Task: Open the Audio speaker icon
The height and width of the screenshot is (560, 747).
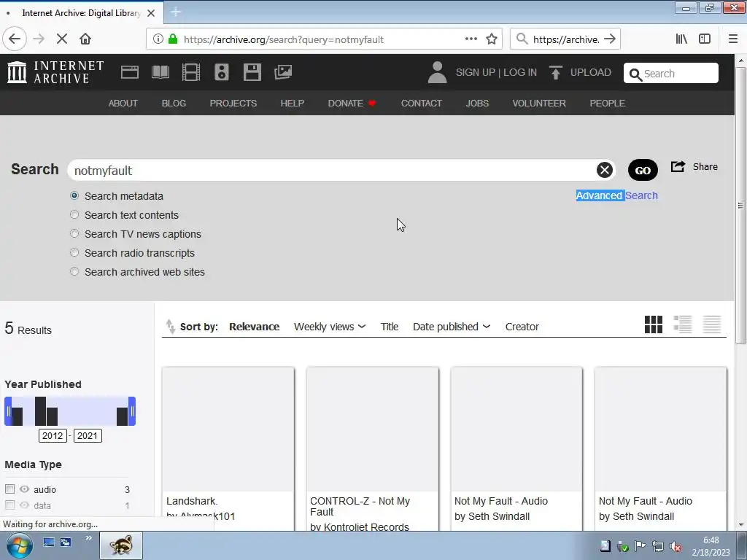Action: 222,72
